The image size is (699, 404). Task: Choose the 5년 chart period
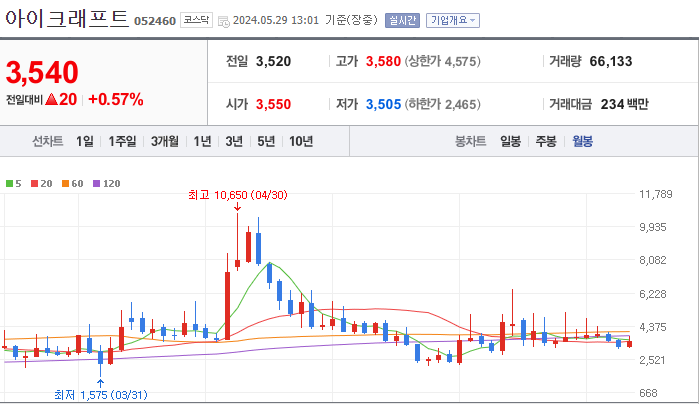(x=266, y=141)
